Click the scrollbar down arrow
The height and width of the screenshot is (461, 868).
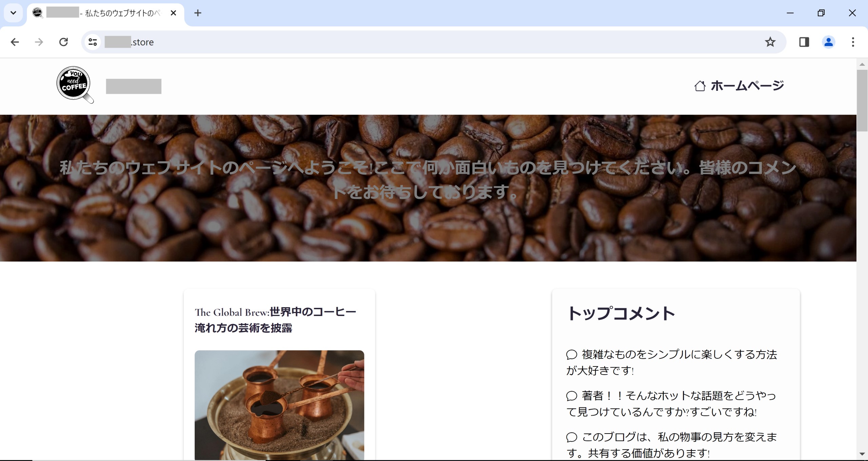coord(862,454)
